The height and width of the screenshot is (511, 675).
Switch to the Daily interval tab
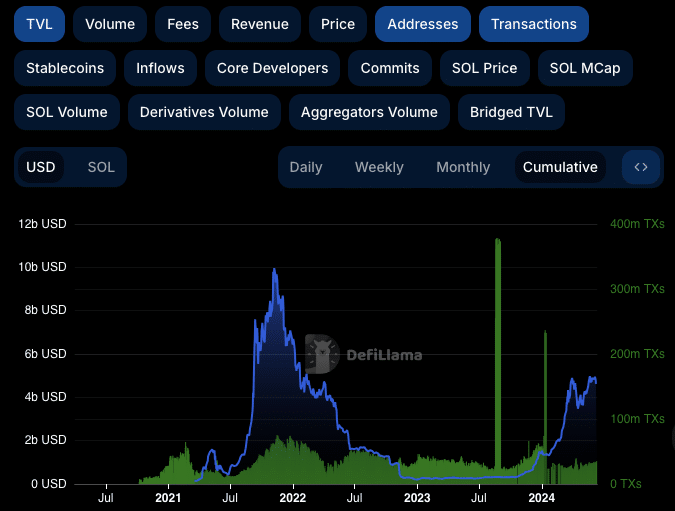click(306, 167)
